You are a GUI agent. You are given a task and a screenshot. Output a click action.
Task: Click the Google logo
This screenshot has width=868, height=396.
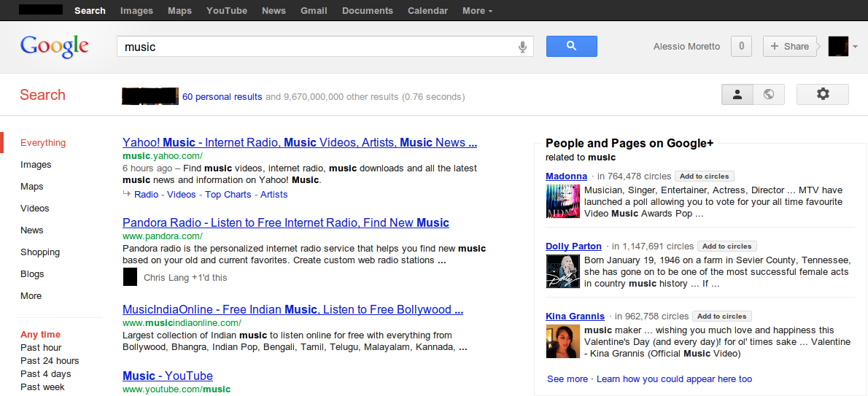tap(55, 46)
